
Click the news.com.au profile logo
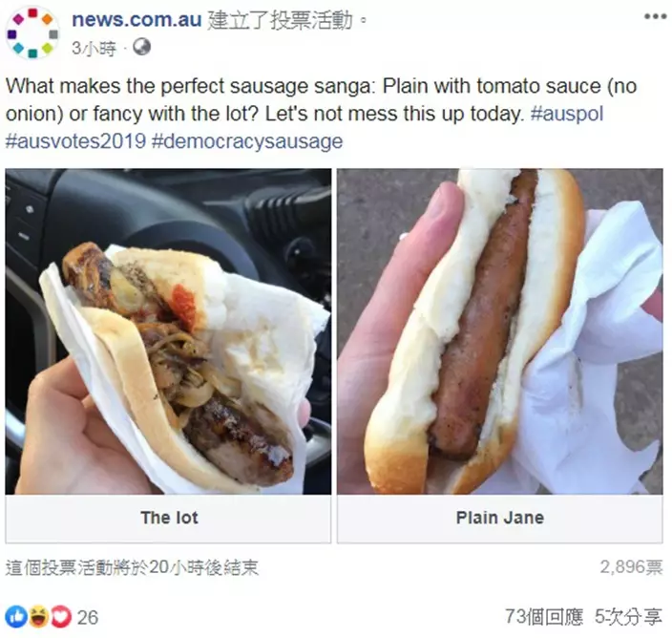(x=32, y=33)
